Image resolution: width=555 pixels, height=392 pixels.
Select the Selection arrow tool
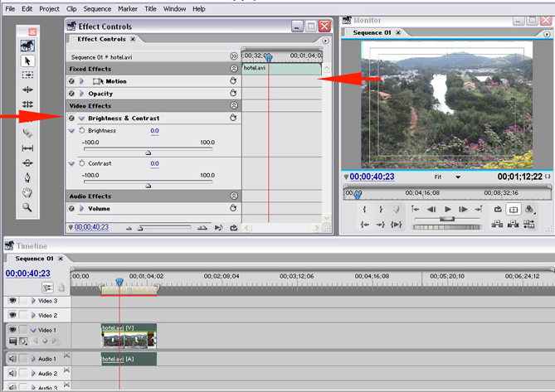27,60
